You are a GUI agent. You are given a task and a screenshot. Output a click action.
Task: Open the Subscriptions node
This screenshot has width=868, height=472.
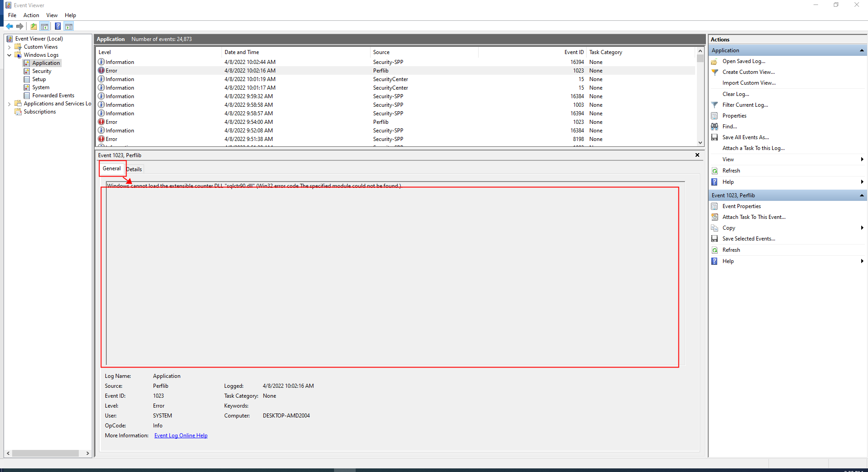point(40,112)
